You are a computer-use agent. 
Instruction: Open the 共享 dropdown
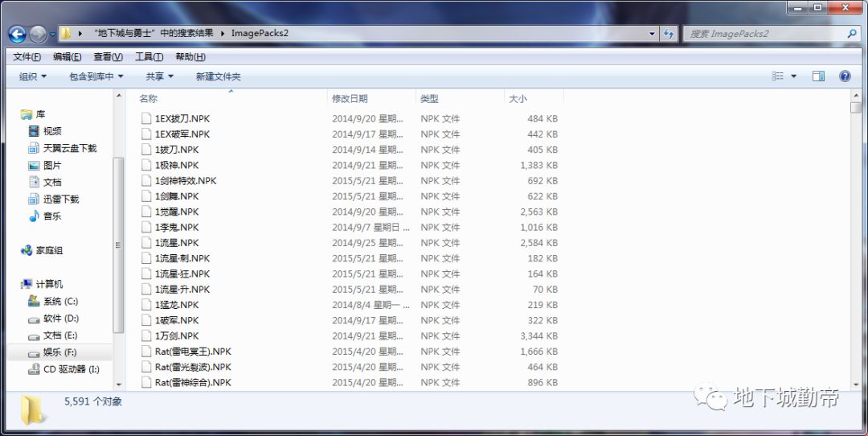point(160,76)
